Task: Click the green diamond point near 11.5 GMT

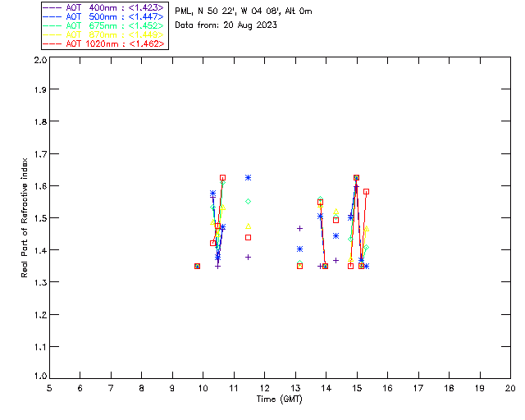Action: point(248,201)
